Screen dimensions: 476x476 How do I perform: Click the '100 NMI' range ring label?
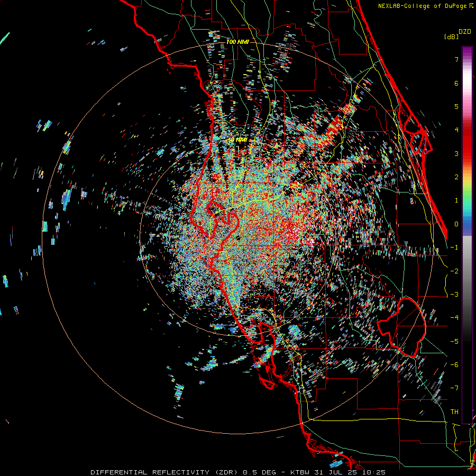click(237, 42)
